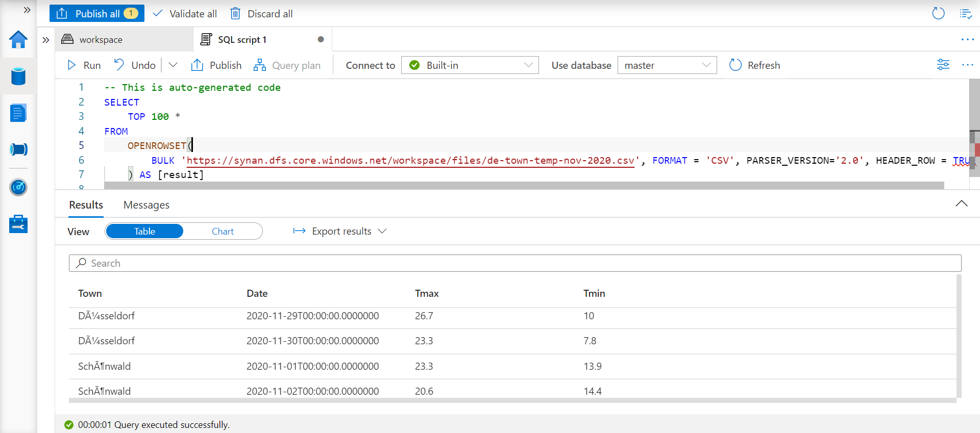This screenshot has width=980, height=433.
Task: Click the query settings sliders icon
Action: 943,65
